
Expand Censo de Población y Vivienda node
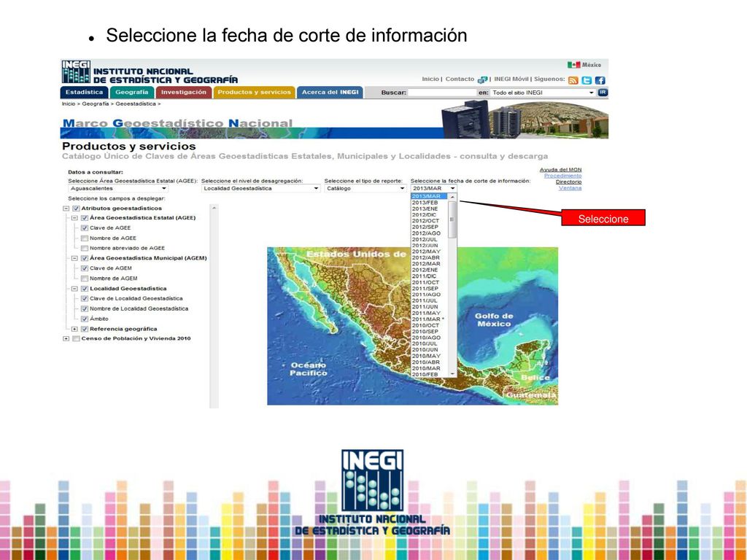[66, 338]
